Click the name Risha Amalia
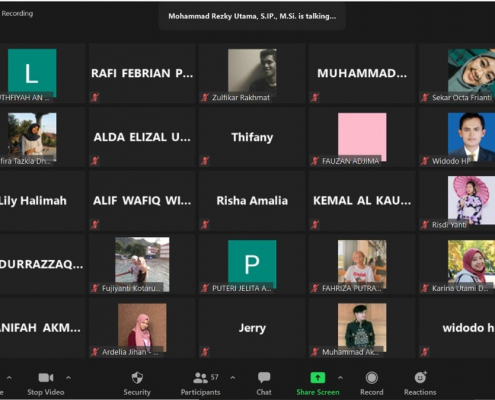This screenshot has height=400, width=495. (252, 201)
